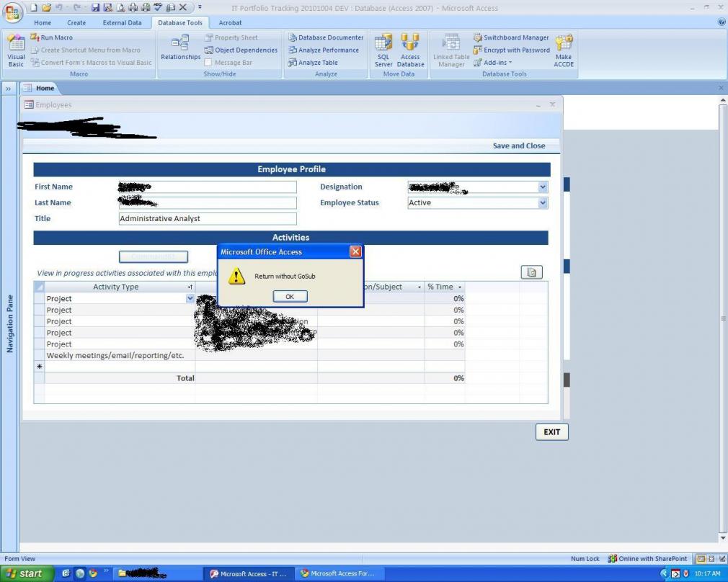Click the EXIT button
The height and width of the screenshot is (582, 728).
click(551, 431)
